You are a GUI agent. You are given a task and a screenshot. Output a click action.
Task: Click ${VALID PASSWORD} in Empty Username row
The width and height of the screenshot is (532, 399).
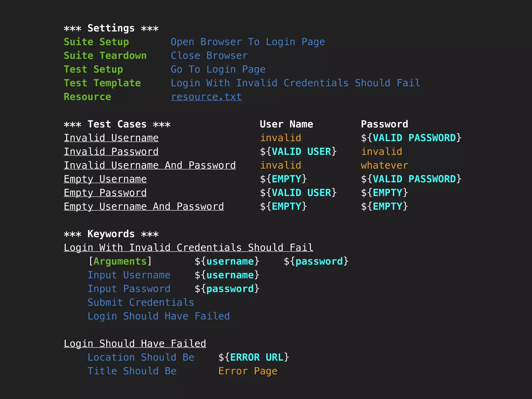[411, 179]
